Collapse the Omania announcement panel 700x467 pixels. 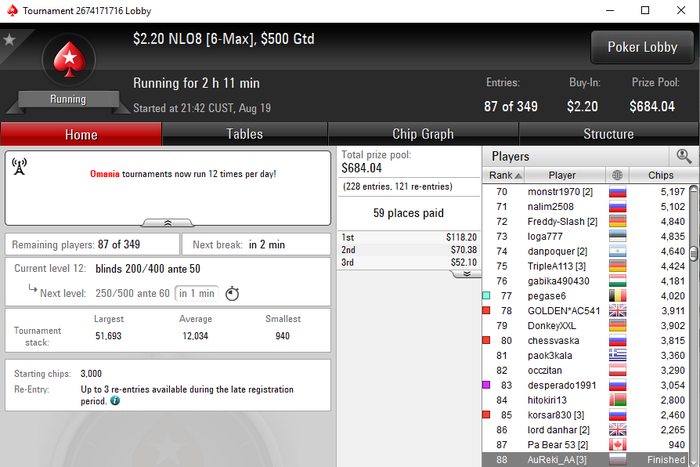pyautogui.click(x=168, y=222)
